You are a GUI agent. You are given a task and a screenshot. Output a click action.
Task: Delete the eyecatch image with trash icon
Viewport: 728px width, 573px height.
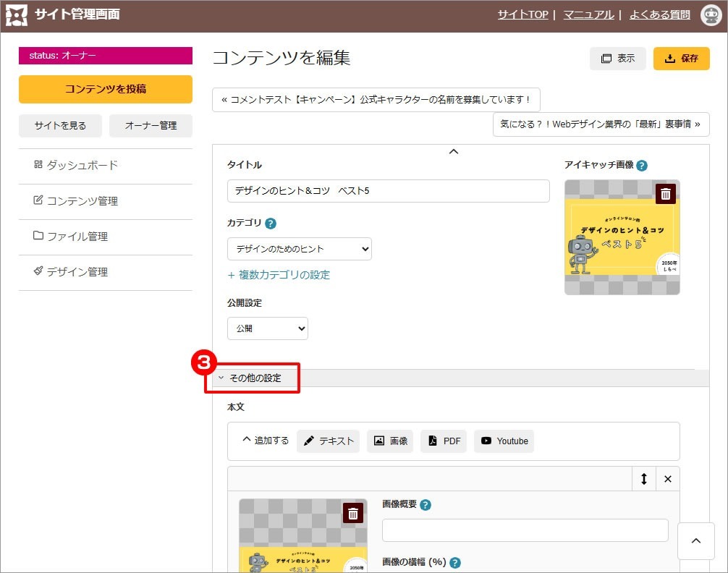tap(665, 194)
